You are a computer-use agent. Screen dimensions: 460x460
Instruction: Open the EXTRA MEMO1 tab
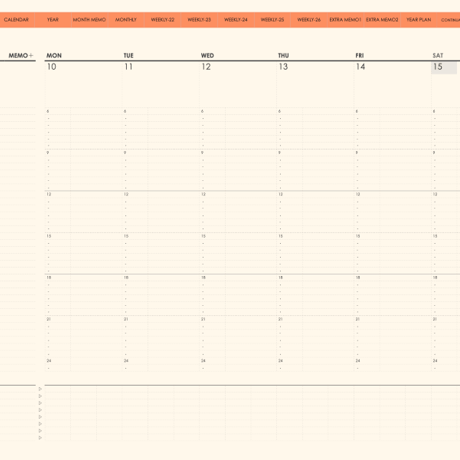[345, 20]
